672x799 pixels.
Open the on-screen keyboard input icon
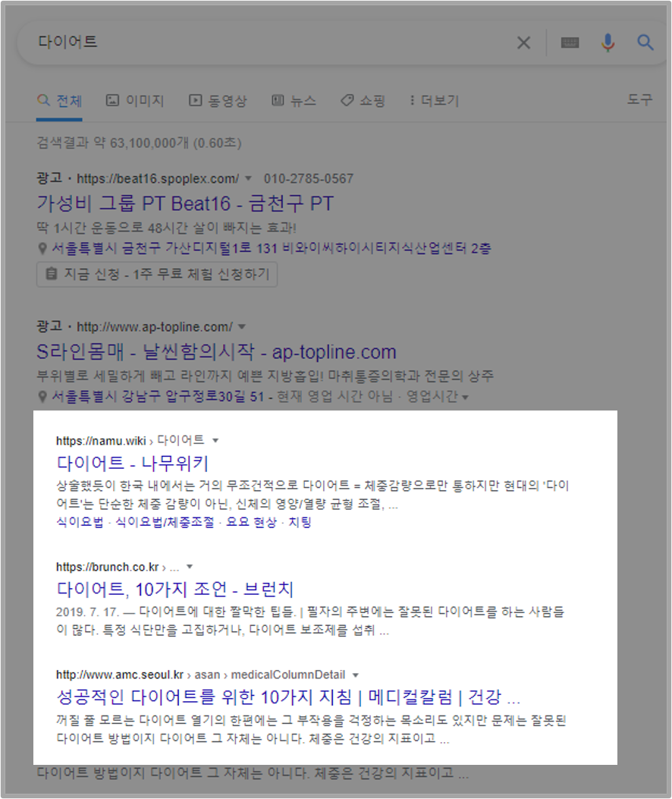click(x=570, y=43)
